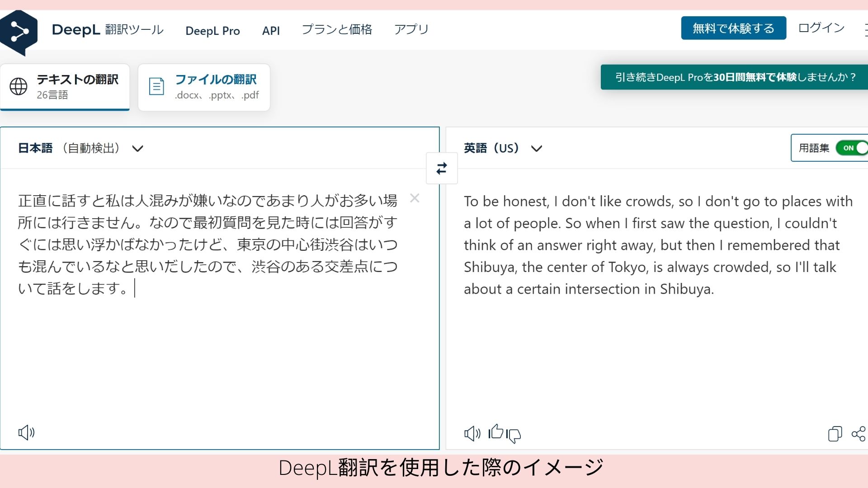Switch to the ファイルの翻訳 tab
868x488 pixels.
(204, 87)
